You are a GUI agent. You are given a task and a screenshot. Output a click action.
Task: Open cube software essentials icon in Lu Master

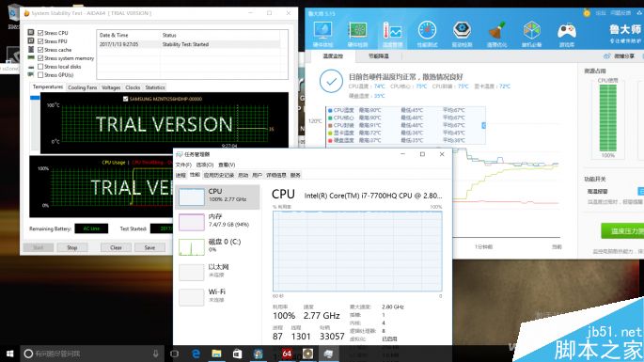[x=532, y=31]
